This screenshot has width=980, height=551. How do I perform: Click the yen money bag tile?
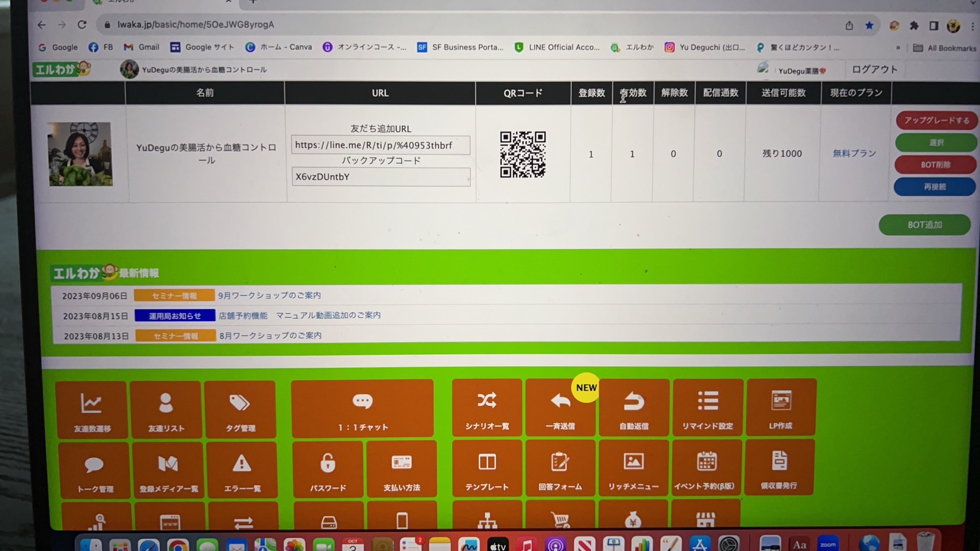(633, 515)
